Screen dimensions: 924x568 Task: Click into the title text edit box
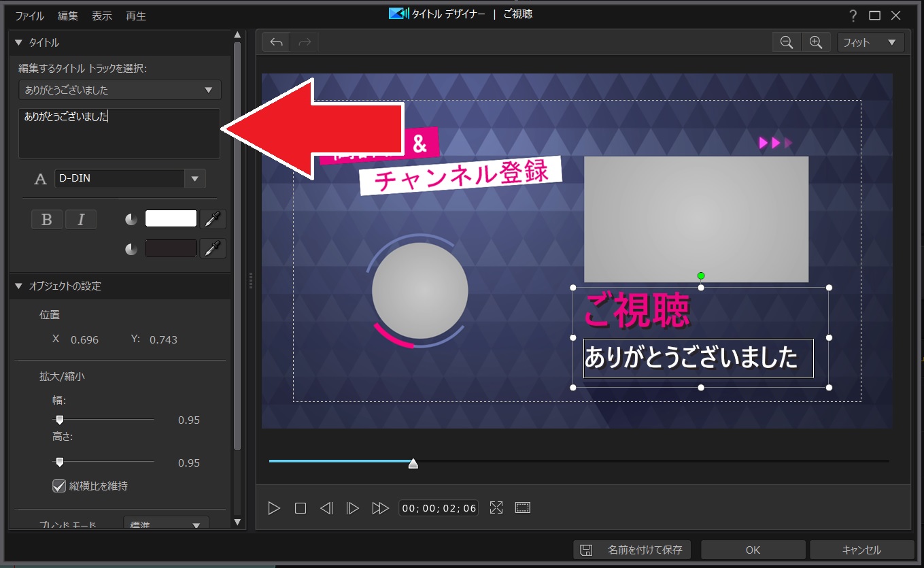point(119,133)
